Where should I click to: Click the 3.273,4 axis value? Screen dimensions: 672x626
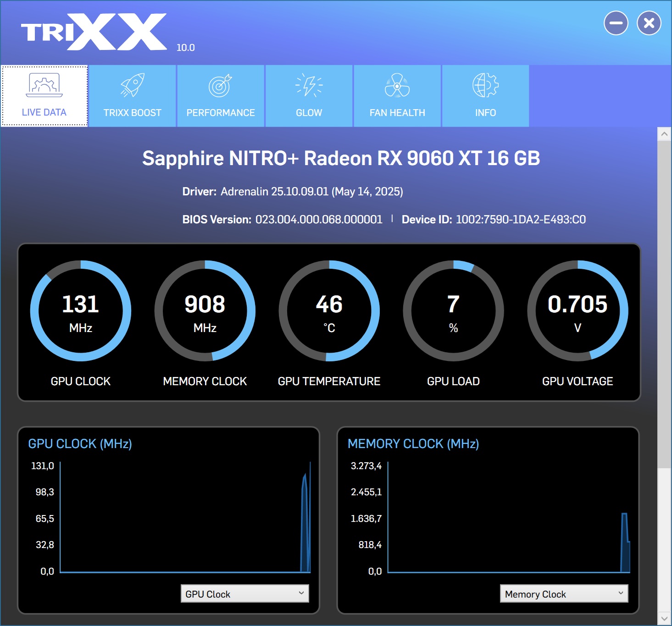[x=366, y=466]
